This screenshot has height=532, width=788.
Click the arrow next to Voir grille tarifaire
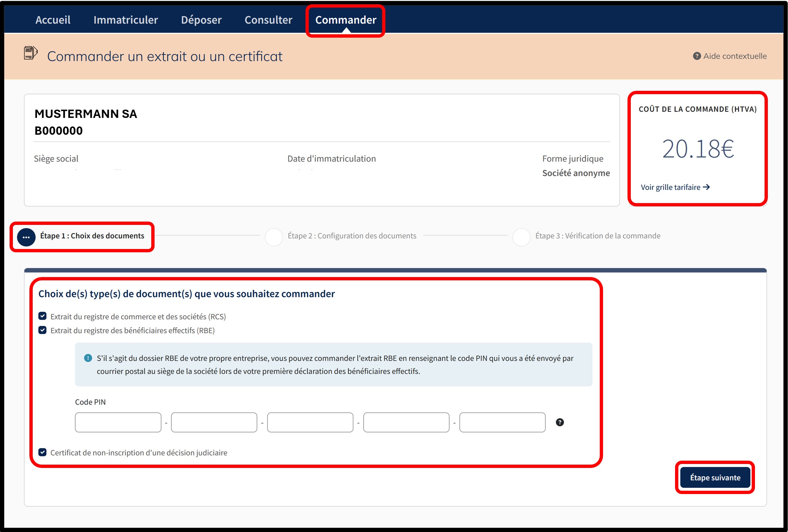pos(706,187)
